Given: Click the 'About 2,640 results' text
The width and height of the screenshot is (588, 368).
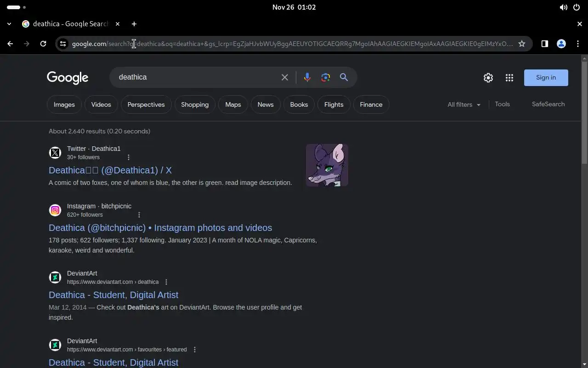Looking at the screenshot, I should [x=99, y=131].
